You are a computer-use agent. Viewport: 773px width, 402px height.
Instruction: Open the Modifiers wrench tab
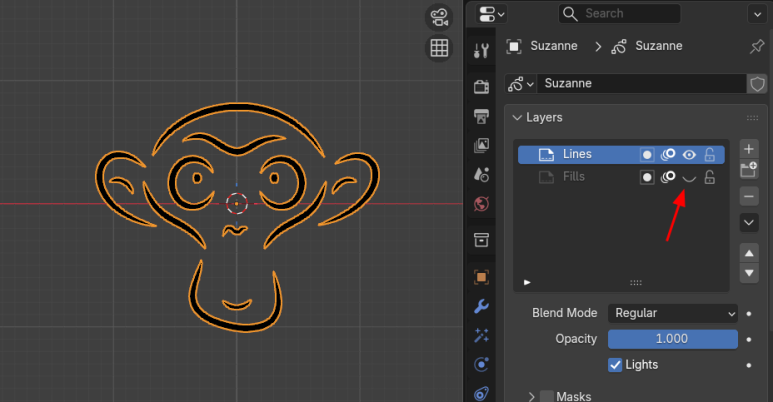pyautogui.click(x=481, y=306)
